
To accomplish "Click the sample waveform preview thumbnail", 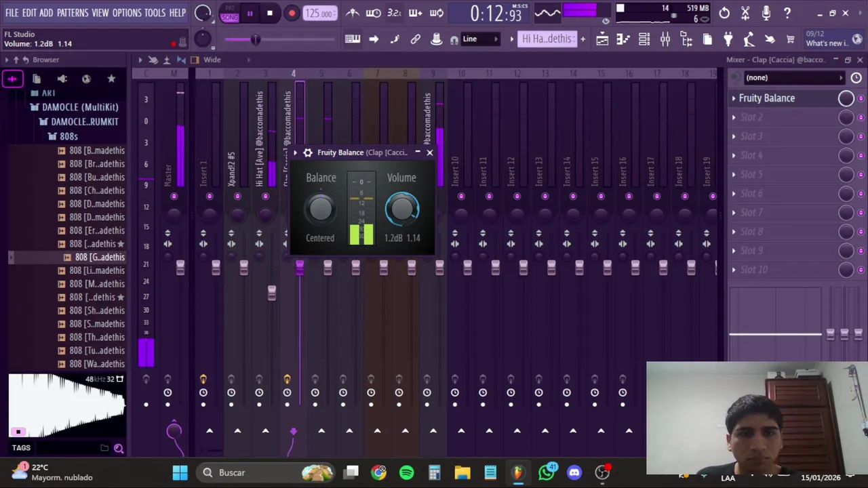I will pyautogui.click(x=66, y=404).
